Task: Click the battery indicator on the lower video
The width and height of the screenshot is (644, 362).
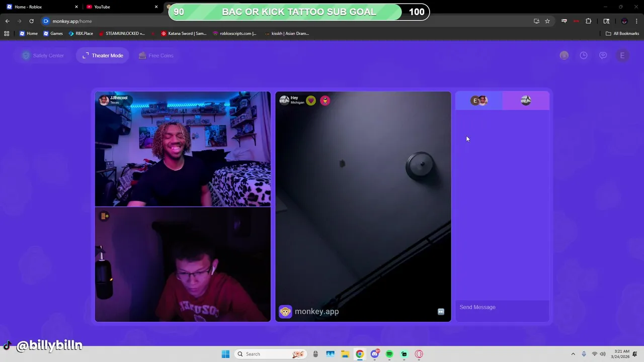Action: point(105,216)
